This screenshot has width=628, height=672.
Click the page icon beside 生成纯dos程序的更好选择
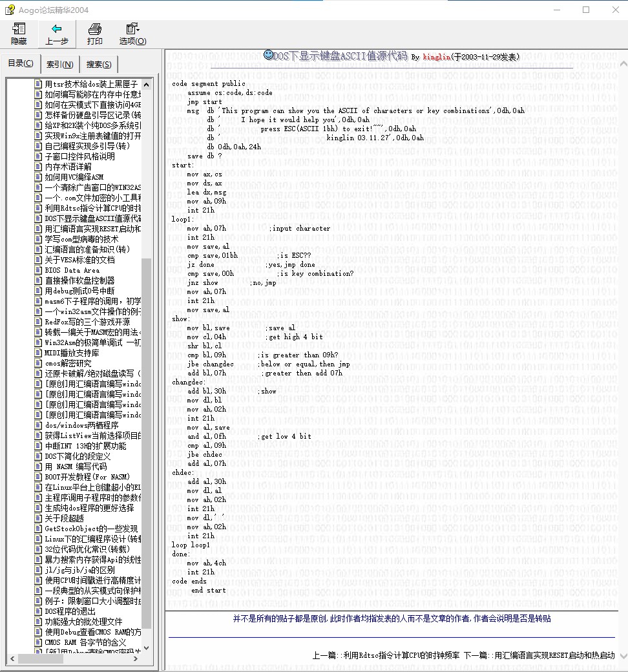[39, 508]
